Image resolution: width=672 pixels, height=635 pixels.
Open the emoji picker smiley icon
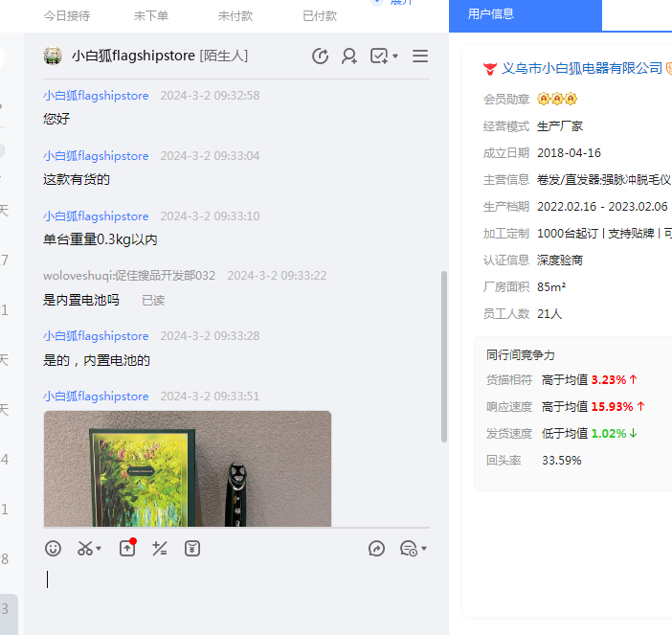click(x=53, y=549)
